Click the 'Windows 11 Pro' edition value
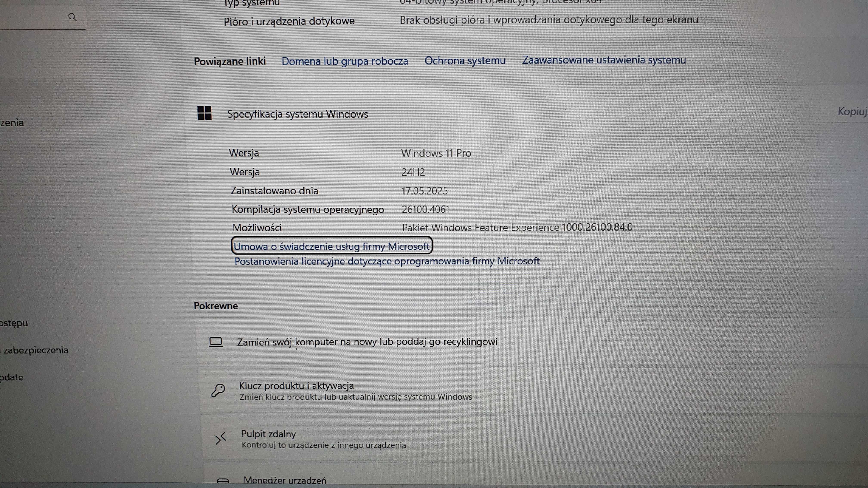The height and width of the screenshot is (488, 868). point(436,153)
